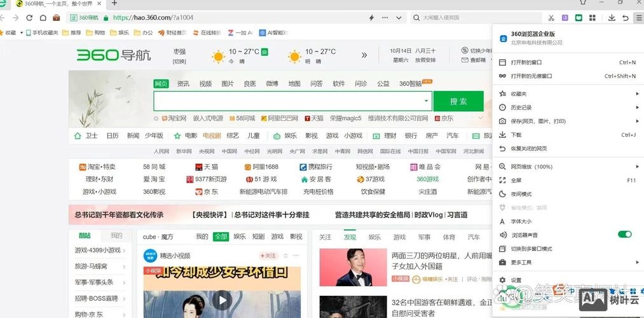644x318 pixels.
Task: Open the 收藏 bookmarks dropdown arrow
Action: click(22, 32)
